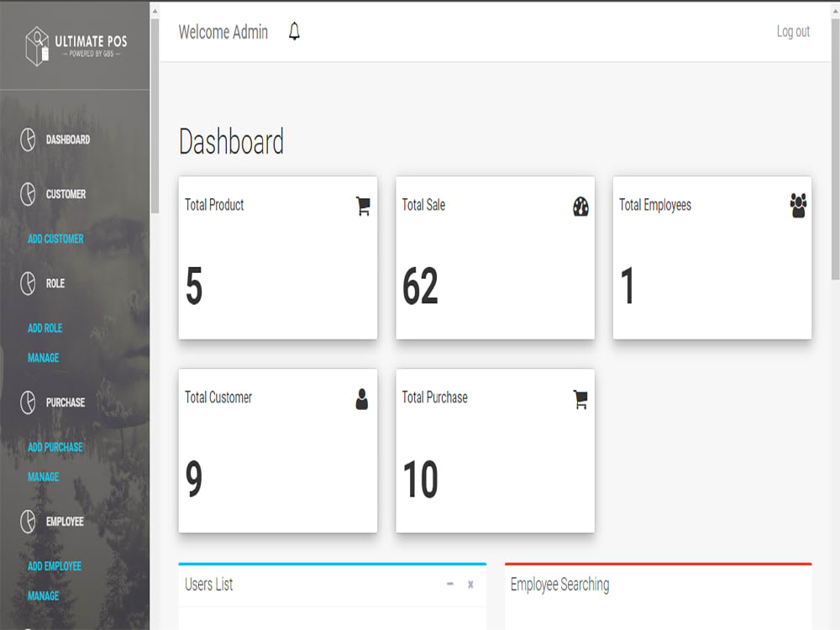Click the Employee Searching panel title
This screenshot has width=840, height=630.
click(x=559, y=585)
